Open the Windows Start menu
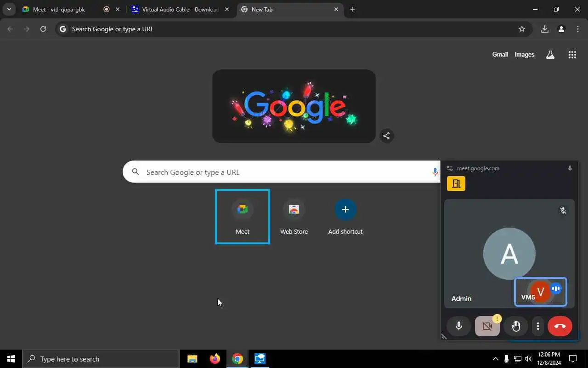588x368 pixels. point(11,359)
